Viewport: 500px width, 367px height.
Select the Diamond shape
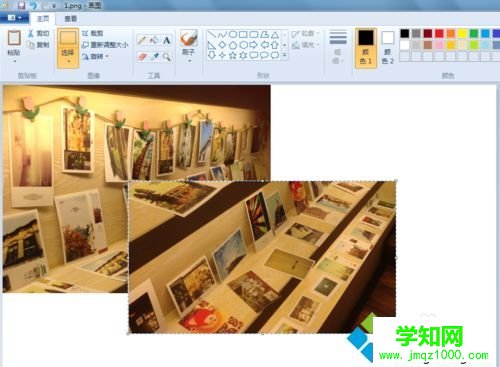coord(222,45)
